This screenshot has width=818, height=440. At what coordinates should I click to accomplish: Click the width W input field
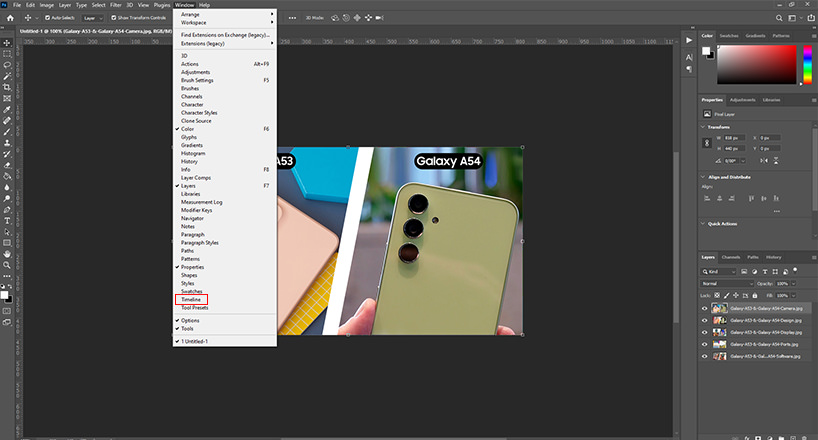pyautogui.click(x=734, y=138)
